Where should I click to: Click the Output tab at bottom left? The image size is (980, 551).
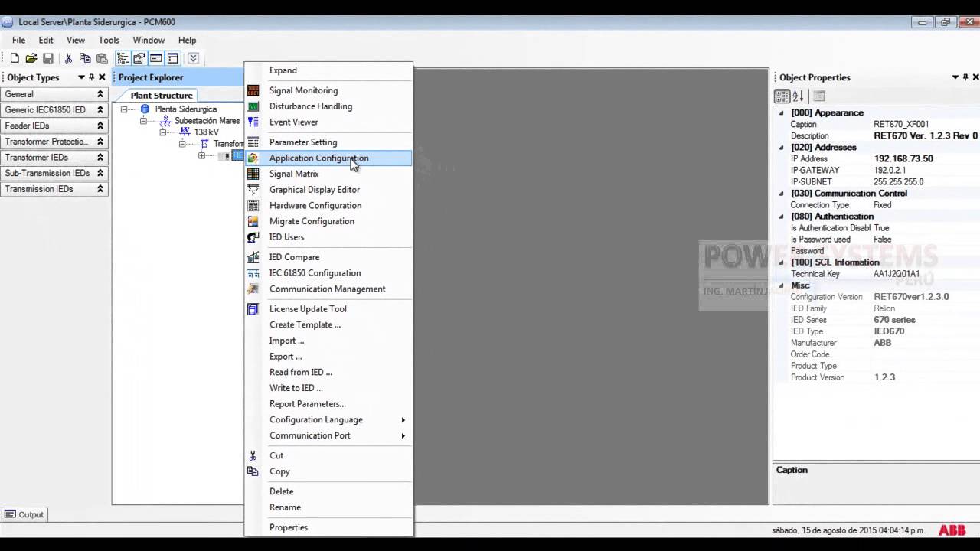(x=24, y=514)
